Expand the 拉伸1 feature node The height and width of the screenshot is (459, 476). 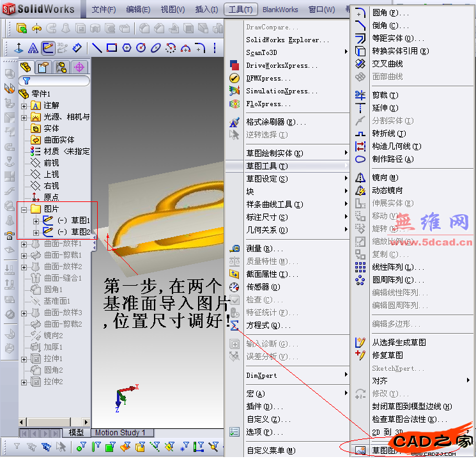24,359
